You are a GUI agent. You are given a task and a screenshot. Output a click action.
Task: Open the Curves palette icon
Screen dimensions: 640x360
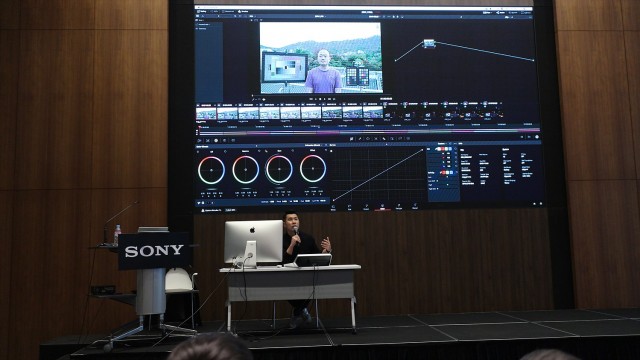351,139
